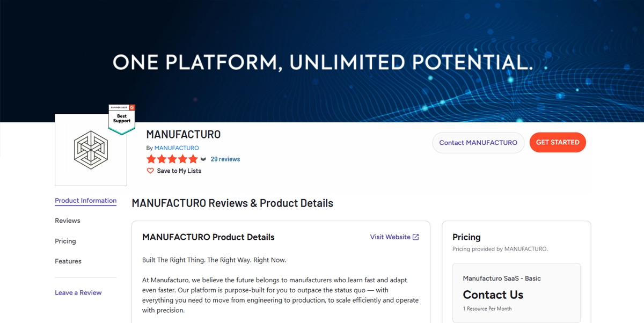Click the heart icon to save product
Screen dimensions: 644x323
150,171
